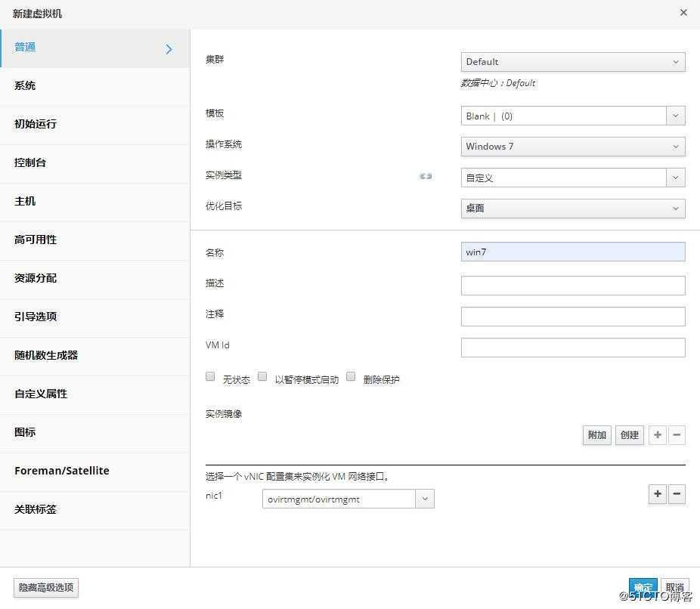Screen dimensions: 700x609
Task: Confirm with the 确定 button
Action: (643, 588)
